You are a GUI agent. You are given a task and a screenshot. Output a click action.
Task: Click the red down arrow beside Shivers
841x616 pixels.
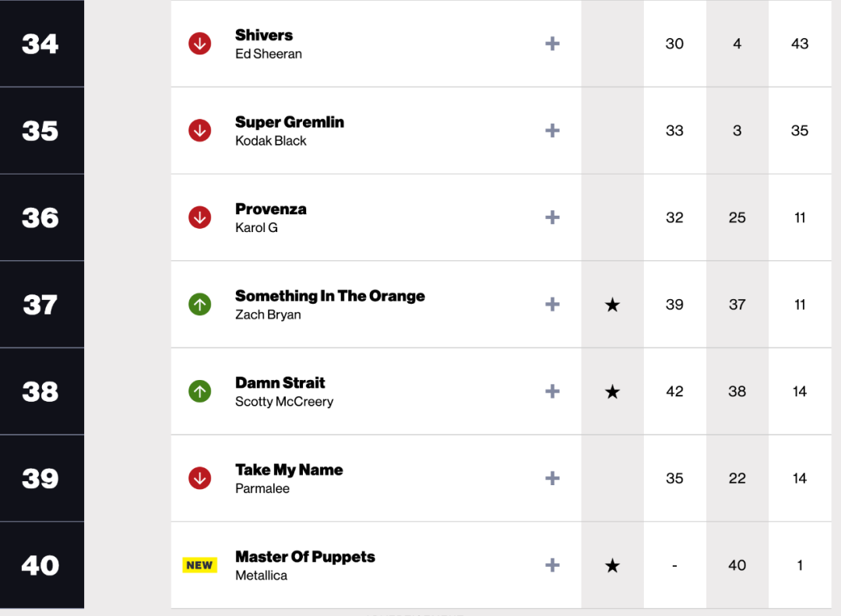(x=200, y=44)
